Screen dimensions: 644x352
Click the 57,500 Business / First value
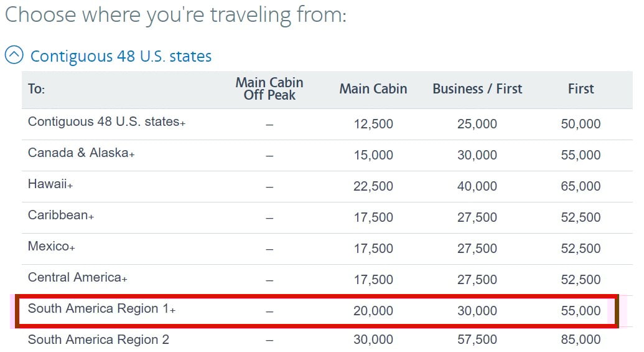point(477,340)
